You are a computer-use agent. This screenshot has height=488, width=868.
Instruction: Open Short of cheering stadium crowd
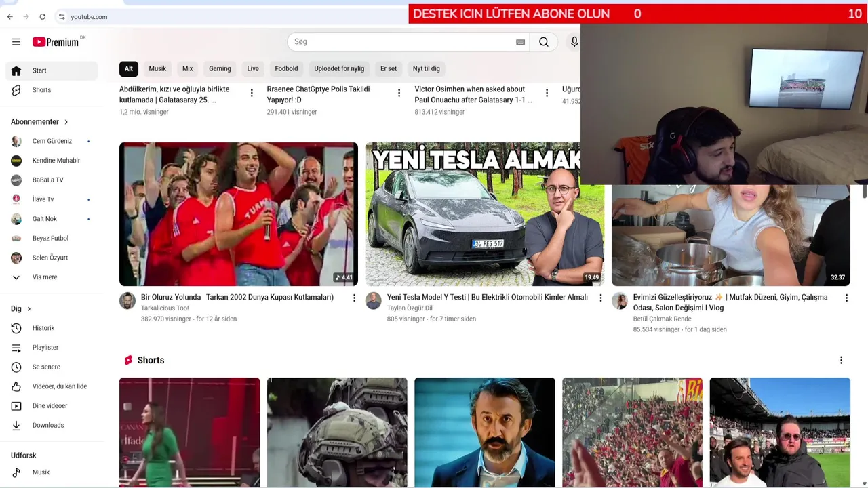pos(632,432)
